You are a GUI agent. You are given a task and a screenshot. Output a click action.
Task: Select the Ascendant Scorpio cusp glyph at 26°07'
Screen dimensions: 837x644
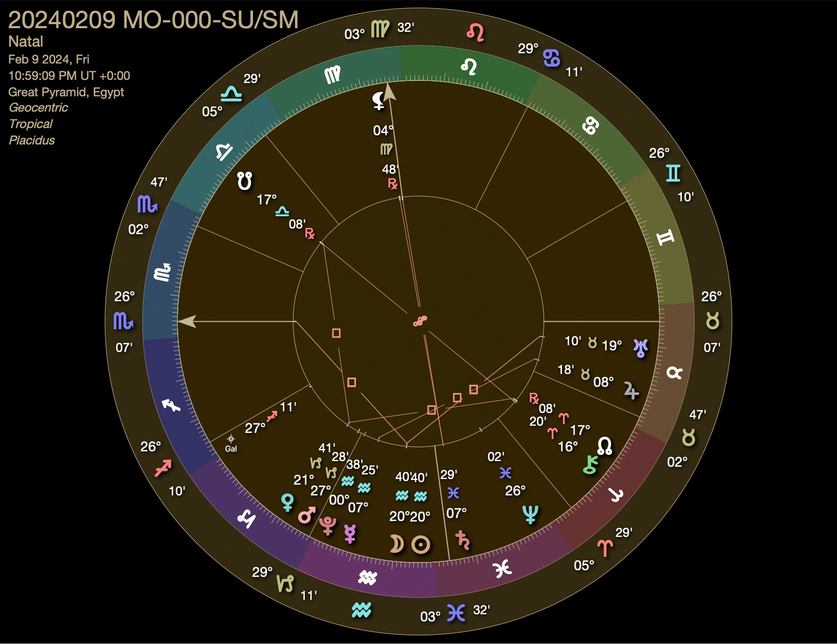pos(123,321)
